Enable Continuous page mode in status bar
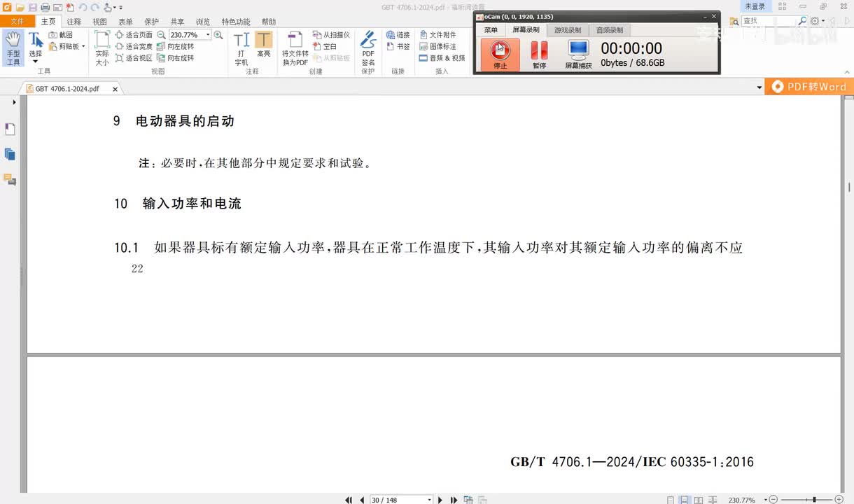 pos(683,500)
